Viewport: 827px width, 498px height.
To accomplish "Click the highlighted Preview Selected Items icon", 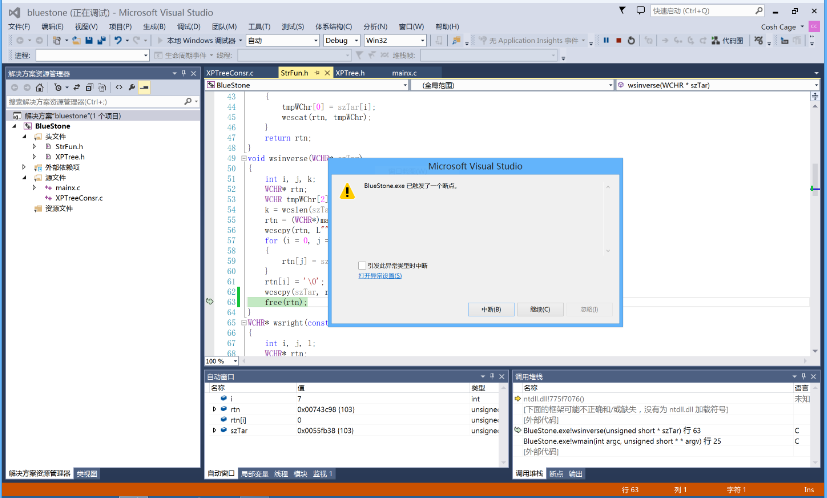I will (144, 88).
